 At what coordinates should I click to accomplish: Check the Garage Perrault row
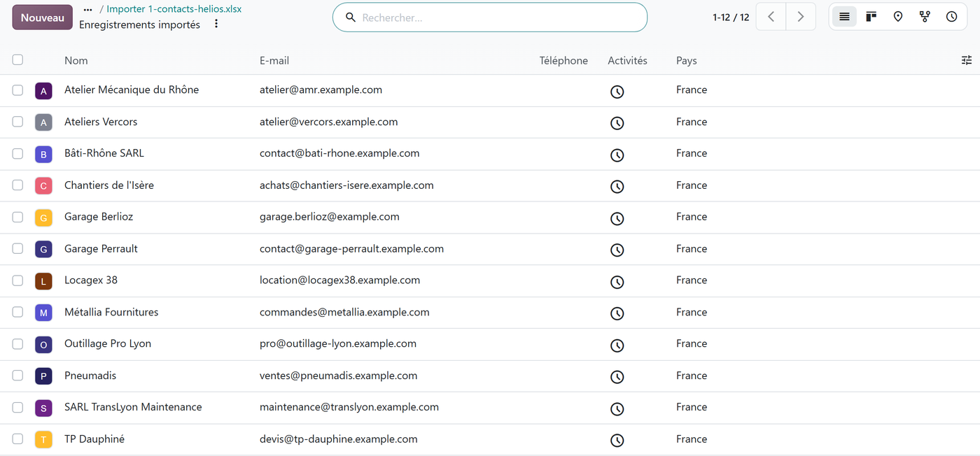(17, 248)
